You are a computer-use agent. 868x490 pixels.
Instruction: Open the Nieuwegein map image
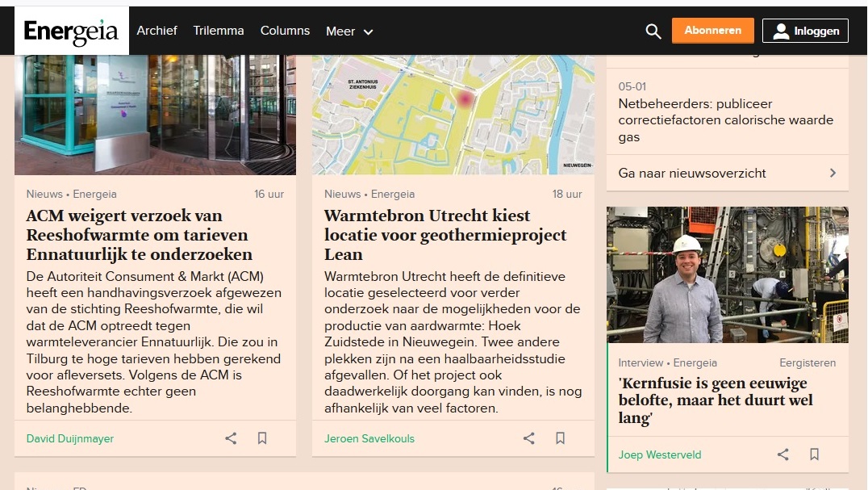point(453,115)
